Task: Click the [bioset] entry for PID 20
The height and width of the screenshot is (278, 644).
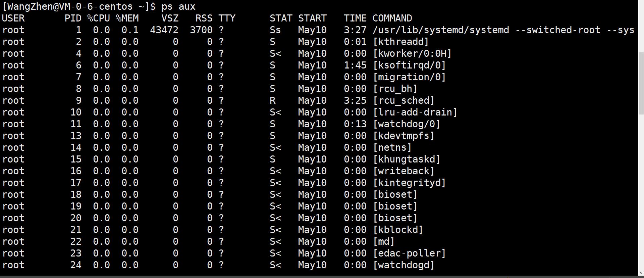Action: click(395, 218)
